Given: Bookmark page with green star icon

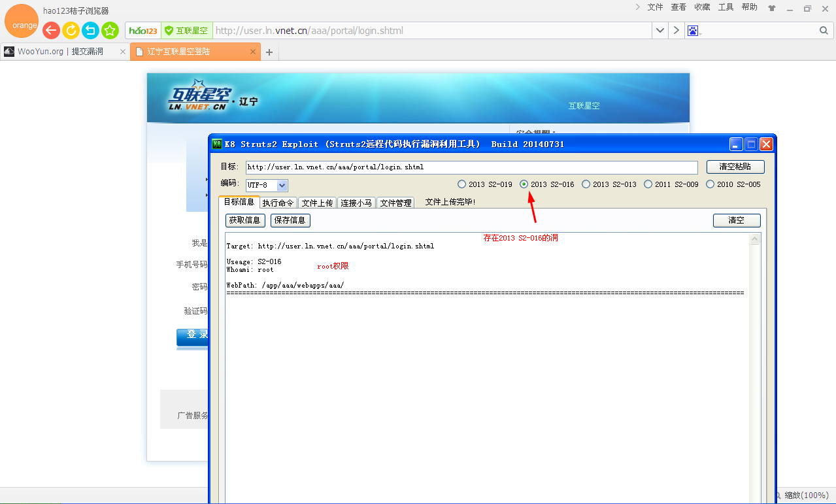Looking at the screenshot, I should pyautogui.click(x=110, y=31).
